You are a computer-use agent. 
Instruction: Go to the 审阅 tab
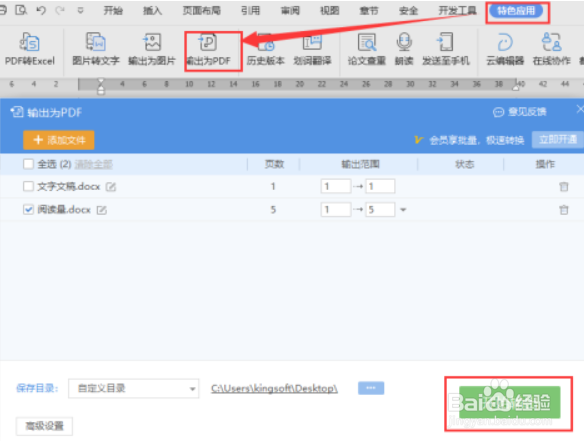click(x=290, y=10)
